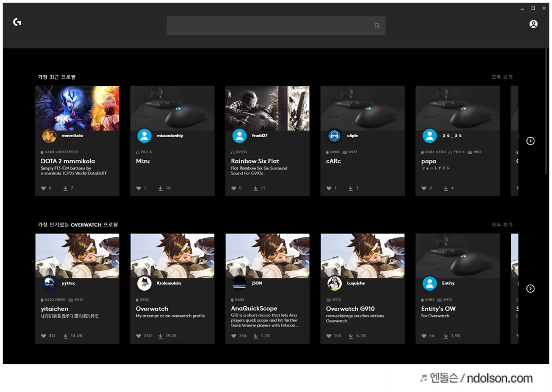Open all Overwatch profiles via 모두 보기
The height and width of the screenshot is (392, 552).
(502, 225)
